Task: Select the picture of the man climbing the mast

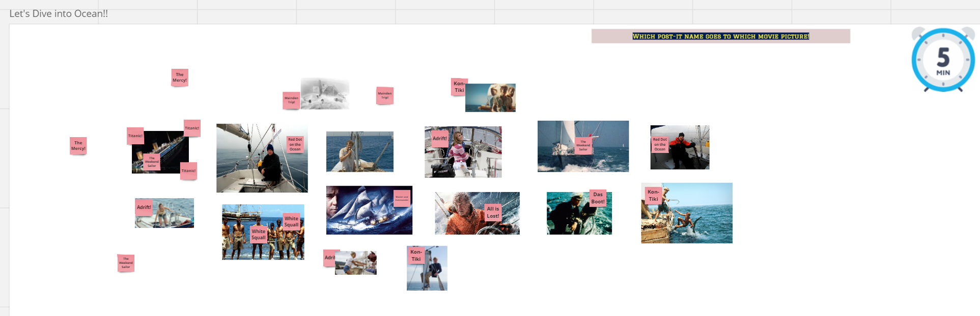Action: click(x=427, y=268)
